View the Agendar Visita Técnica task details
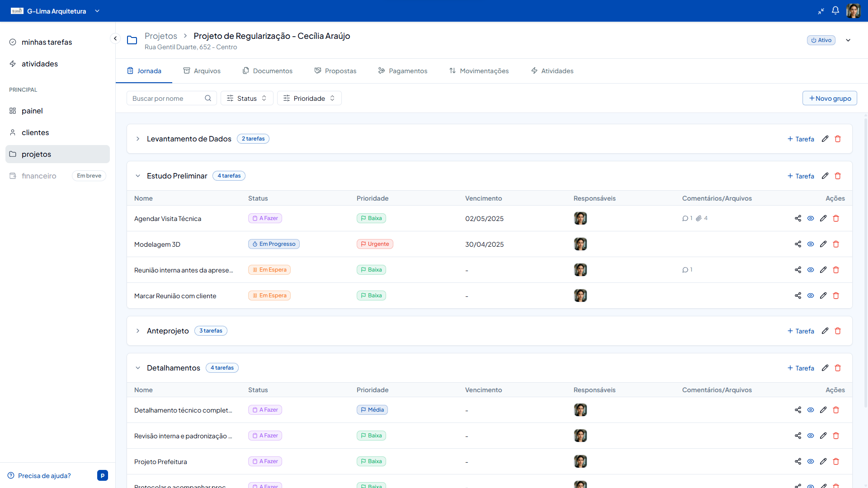The image size is (868, 488). pos(811,218)
